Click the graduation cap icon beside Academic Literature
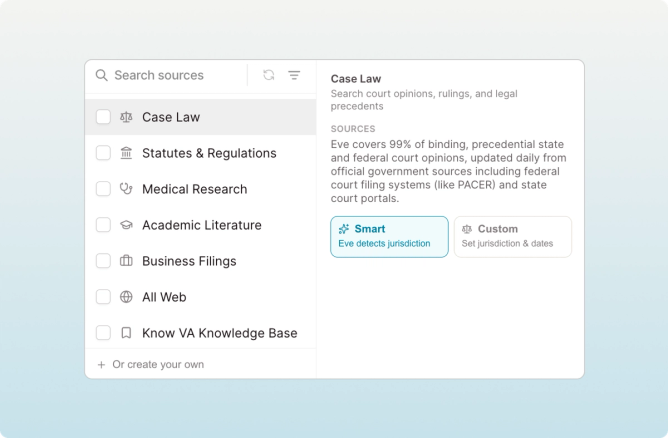668x438 pixels. coord(126,225)
